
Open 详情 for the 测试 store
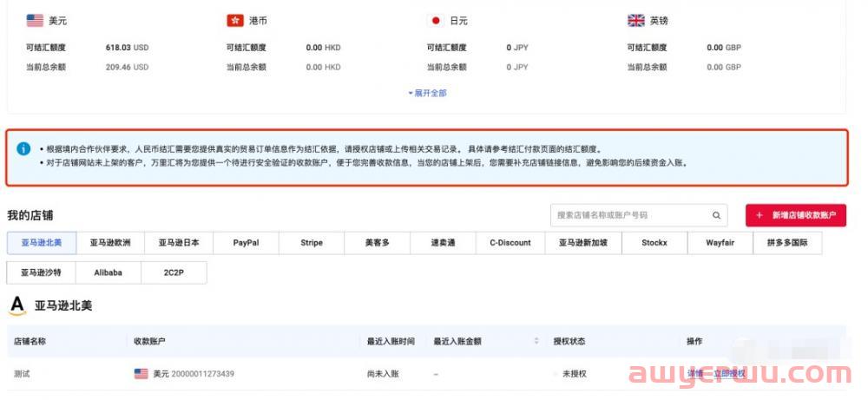coord(694,374)
